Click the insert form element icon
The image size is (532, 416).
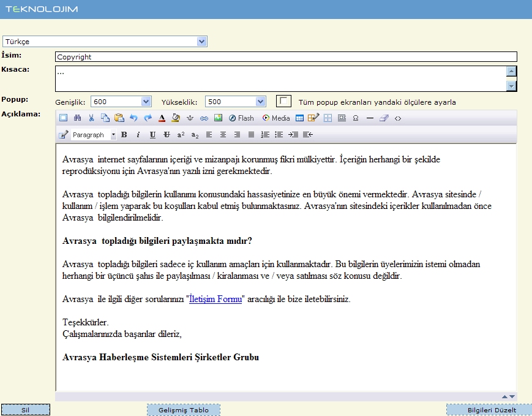coord(342,118)
